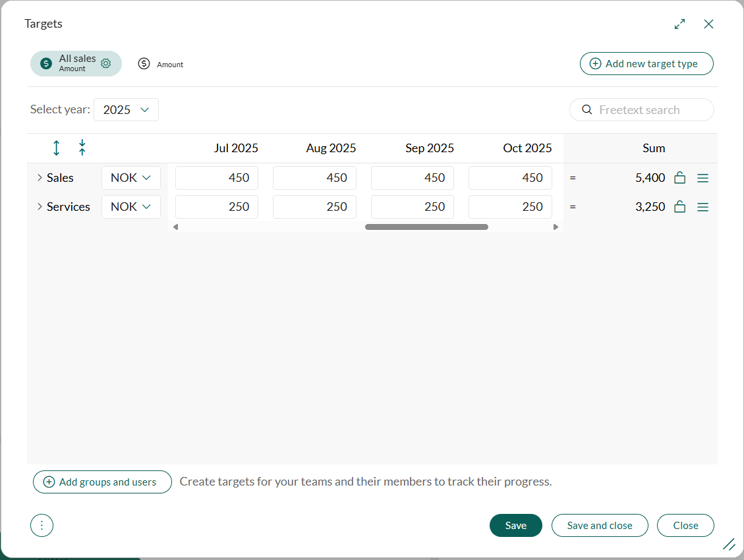
Task: Open the Select year dropdown
Action: coord(126,110)
